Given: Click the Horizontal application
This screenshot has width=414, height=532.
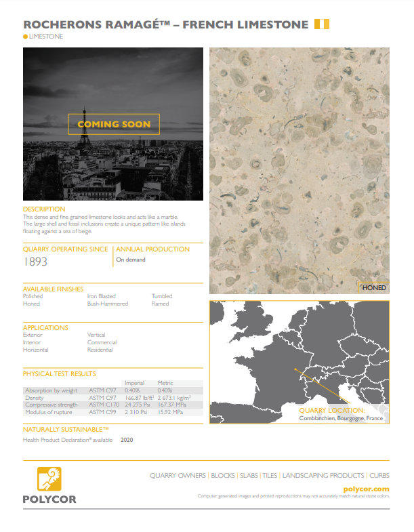Looking at the screenshot, I should [x=36, y=350].
